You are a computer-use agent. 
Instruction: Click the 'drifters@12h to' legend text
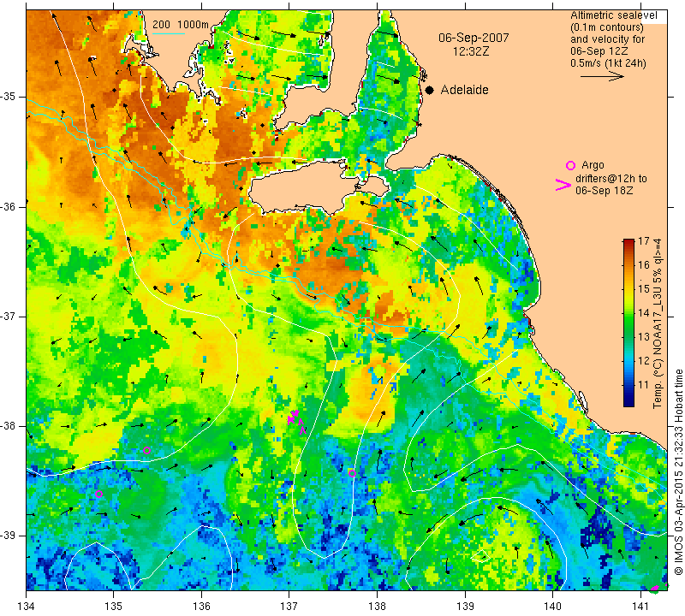pos(611,179)
